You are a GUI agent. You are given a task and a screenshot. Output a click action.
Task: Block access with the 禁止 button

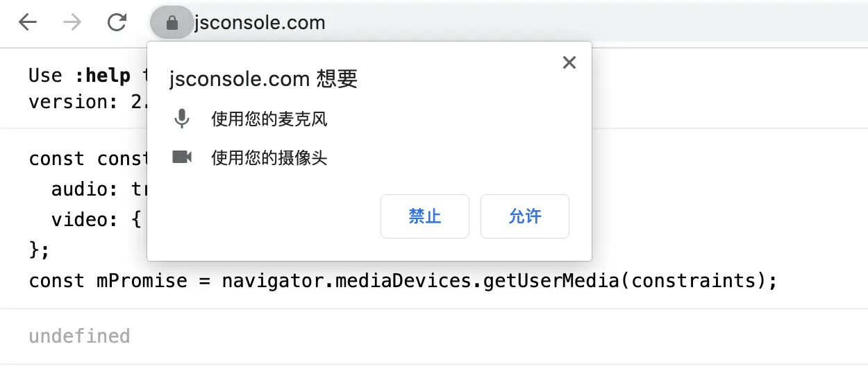pyautogui.click(x=425, y=216)
